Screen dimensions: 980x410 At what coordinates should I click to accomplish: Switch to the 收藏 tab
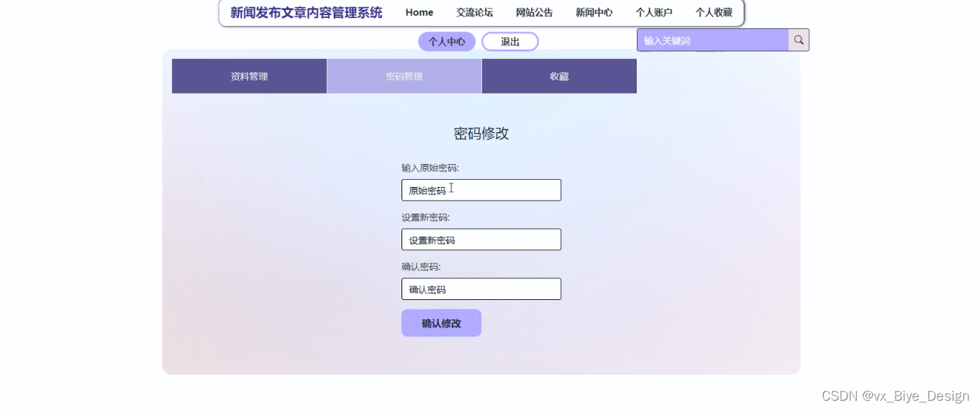(x=559, y=76)
